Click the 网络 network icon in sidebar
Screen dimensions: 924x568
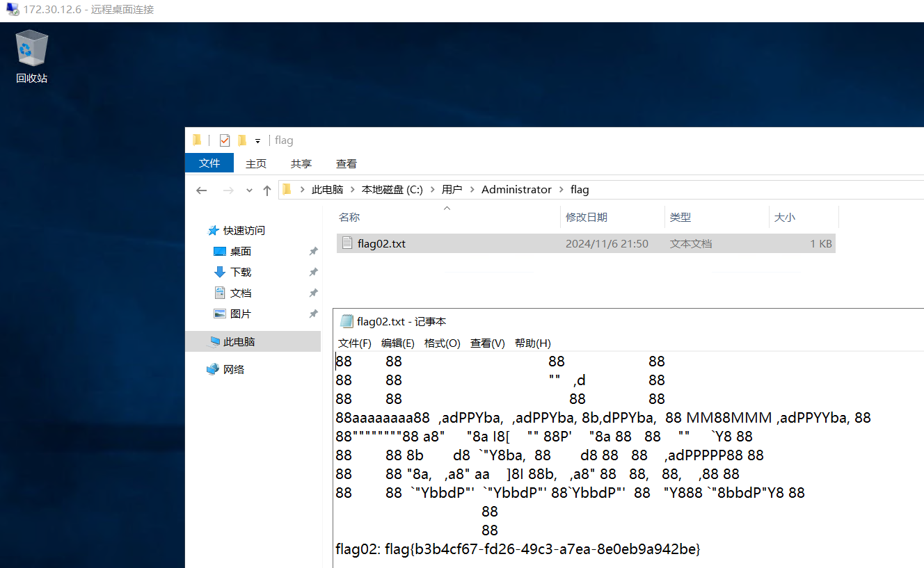(x=213, y=369)
